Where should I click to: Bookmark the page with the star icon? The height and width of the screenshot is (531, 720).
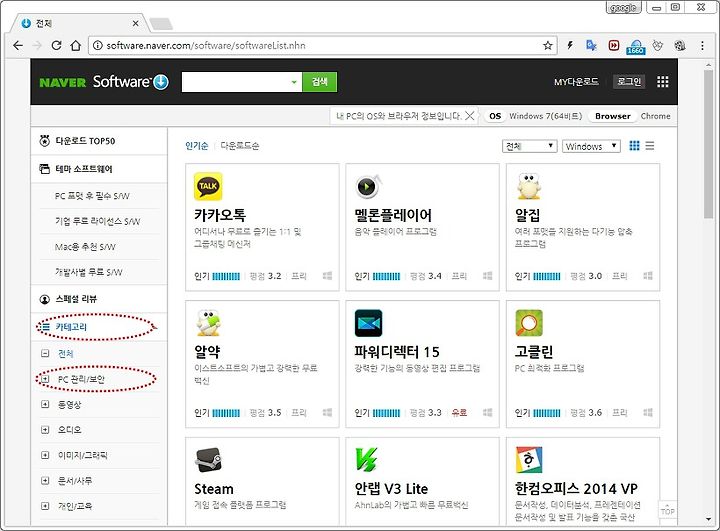click(x=547, y=45)
